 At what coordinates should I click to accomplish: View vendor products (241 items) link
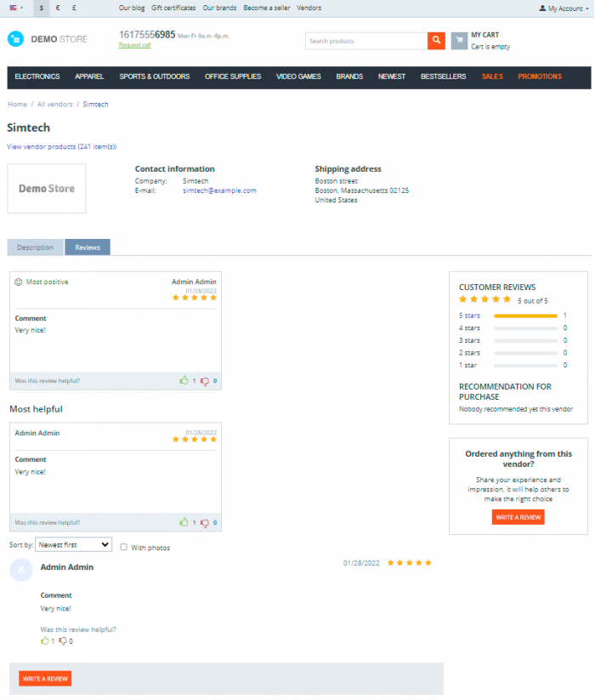pos(62,146)
